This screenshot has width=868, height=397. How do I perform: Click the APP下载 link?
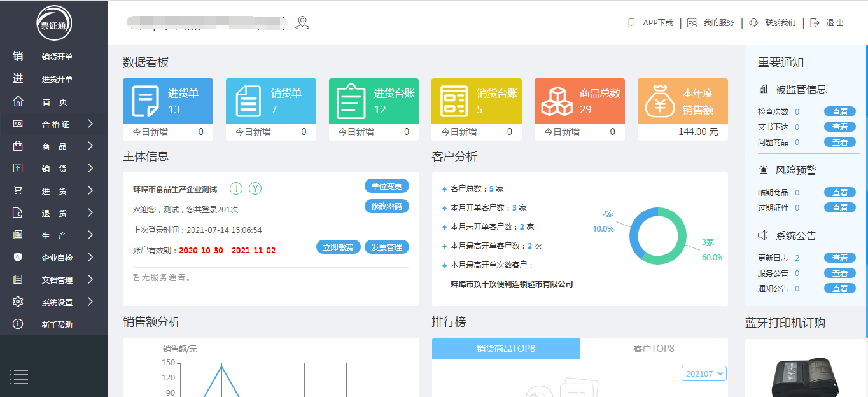click(657, 23)
